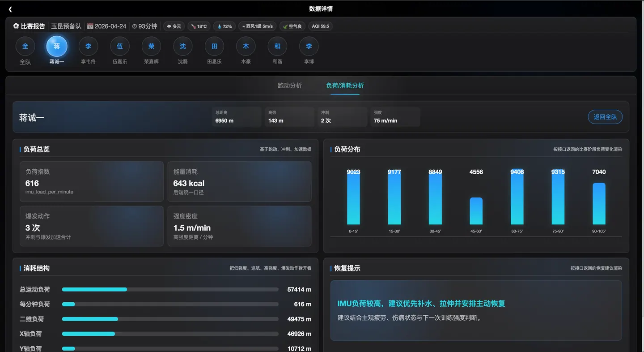Click the 负荷分布 section title

[347, 150]
